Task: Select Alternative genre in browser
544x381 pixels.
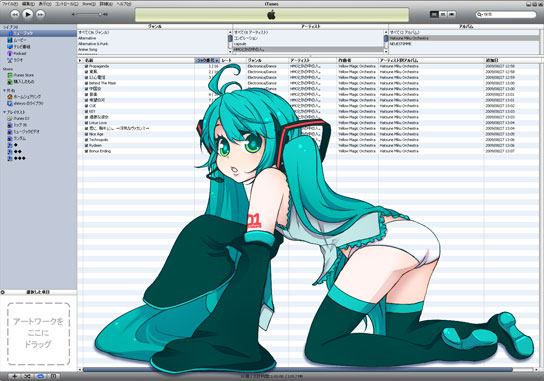Action: click(152, 38)
